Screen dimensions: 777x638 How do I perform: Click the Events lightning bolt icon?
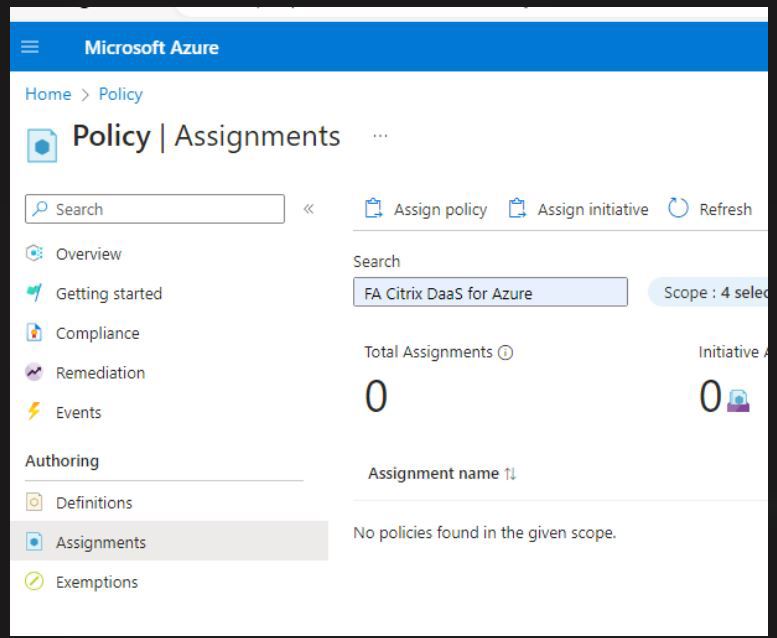pos(34,411)
